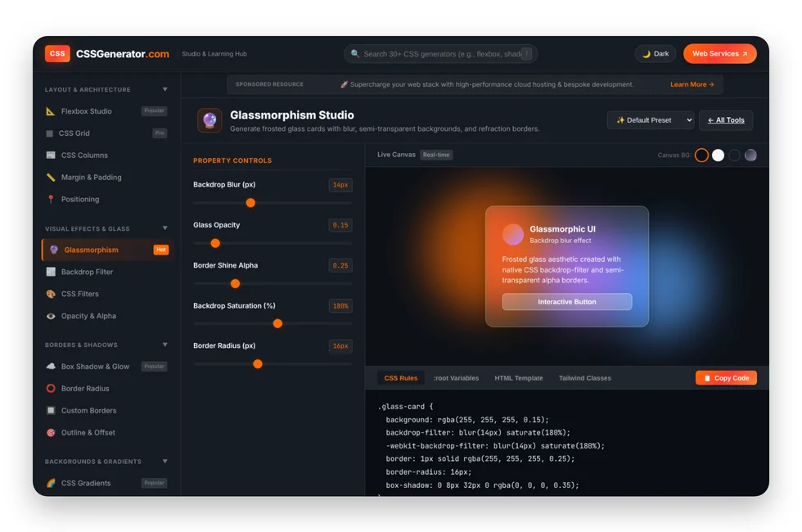802x532 pixels.
Task: Open Glassmorphism in the sidebar
Action: point(107,250)
